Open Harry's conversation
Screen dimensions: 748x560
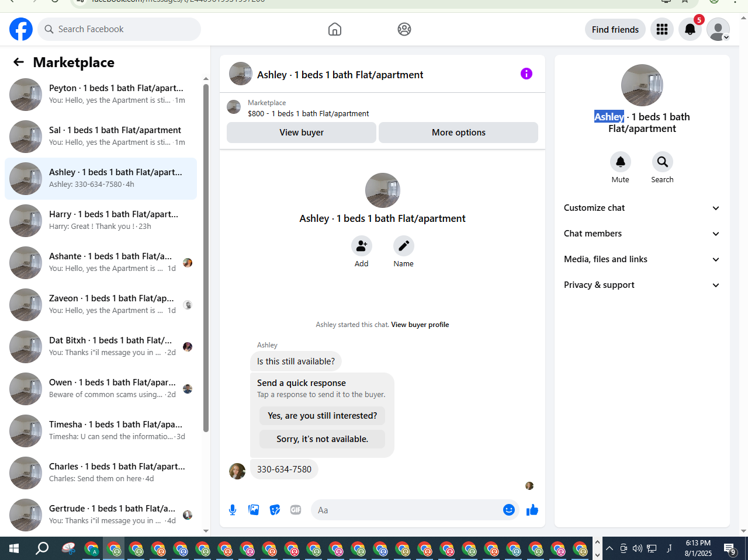click(x=101, y=221)
